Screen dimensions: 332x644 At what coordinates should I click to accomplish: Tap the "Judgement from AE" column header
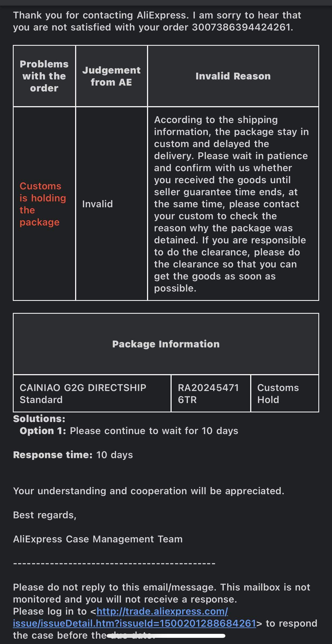(111, 76)
